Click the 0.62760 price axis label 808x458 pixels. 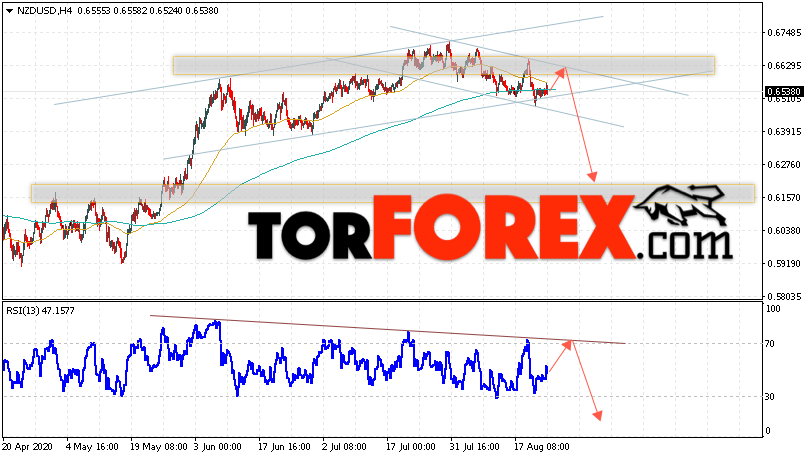coord(784,165)
